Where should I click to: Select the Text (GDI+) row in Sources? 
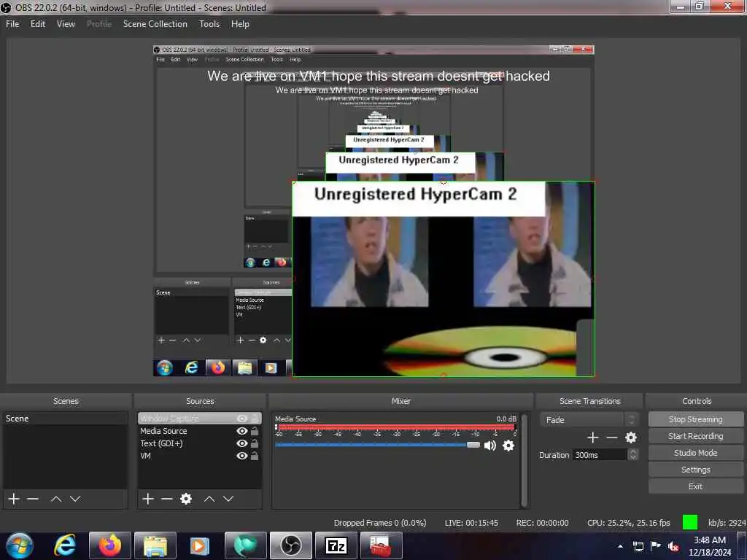click(x=200, y=443)
